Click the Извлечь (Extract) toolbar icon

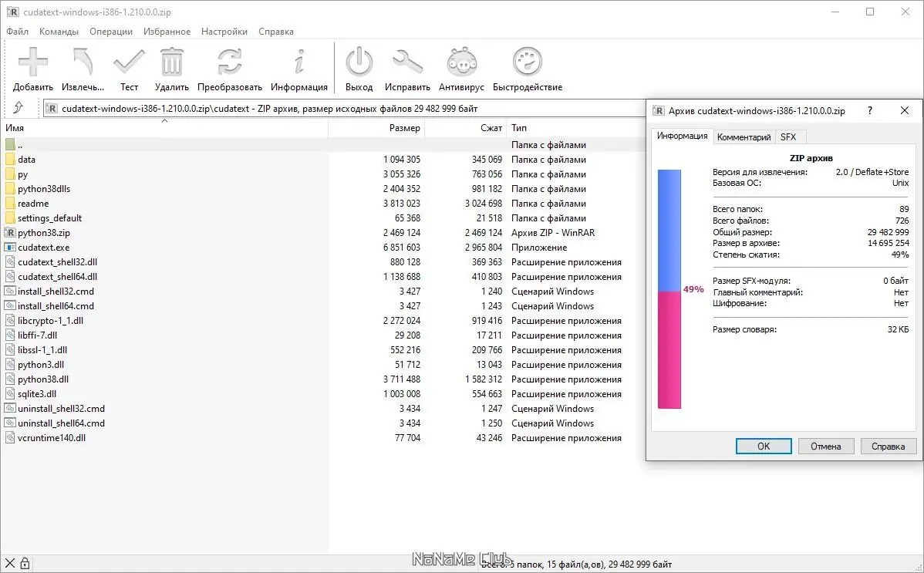click(x=83, y=62)
